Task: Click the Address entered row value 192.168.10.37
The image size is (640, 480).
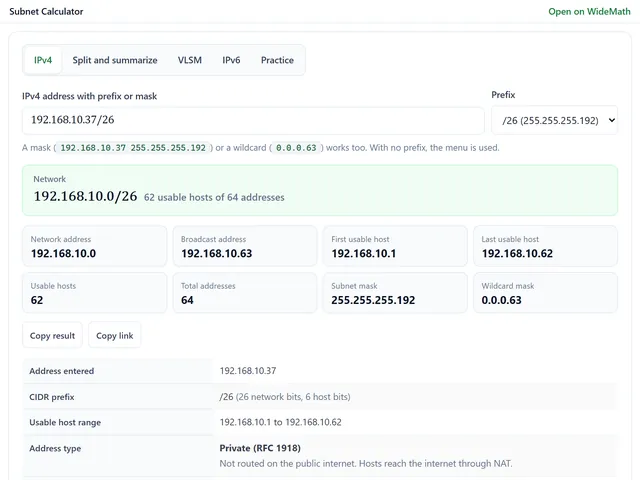Action: pos(248,371)
